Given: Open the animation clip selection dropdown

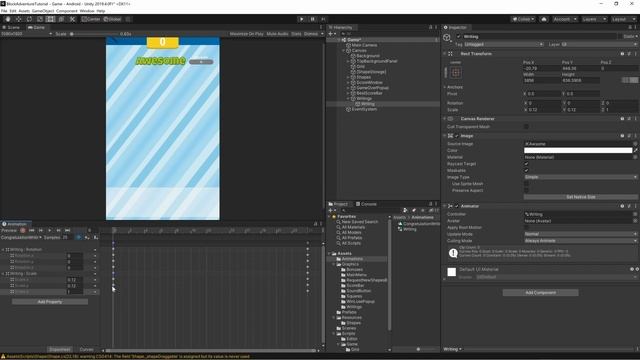Looking at the screenshot, I should (21, 237).
